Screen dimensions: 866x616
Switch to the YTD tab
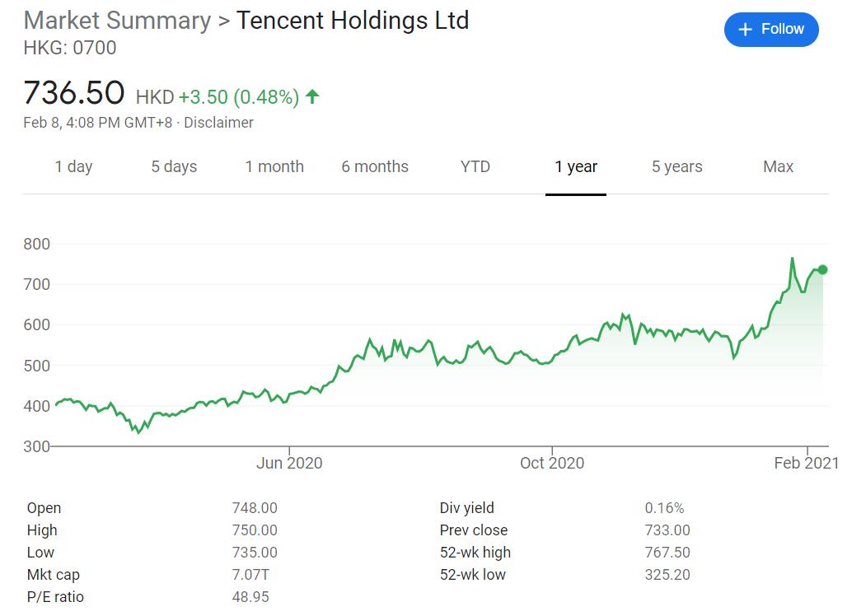click(475, 166)
